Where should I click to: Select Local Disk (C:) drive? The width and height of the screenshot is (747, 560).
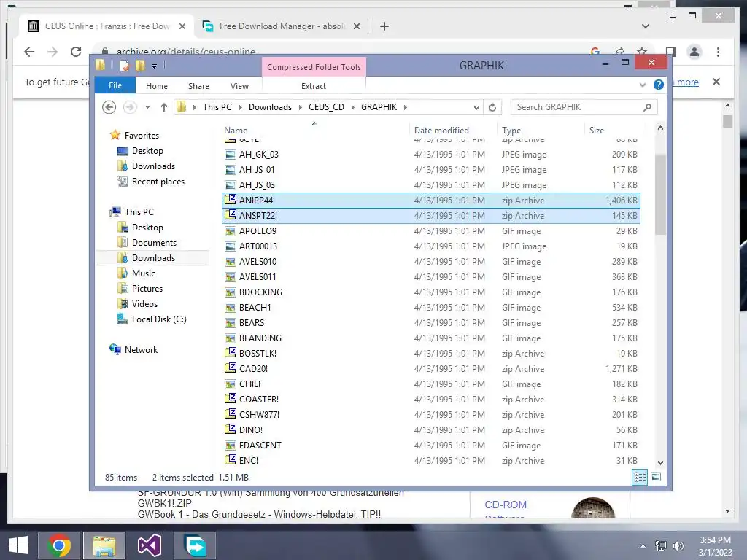[x=158, y=319]
